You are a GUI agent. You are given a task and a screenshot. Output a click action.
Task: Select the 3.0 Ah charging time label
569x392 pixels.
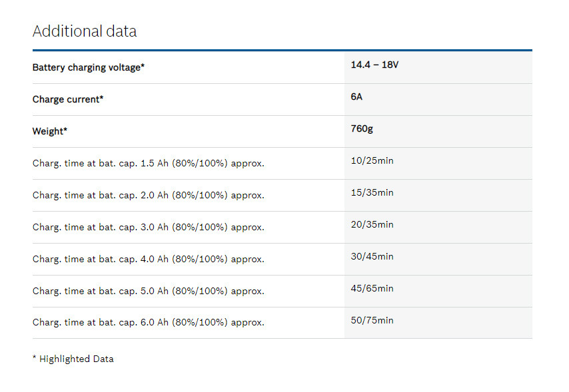(x=149, y=227)
